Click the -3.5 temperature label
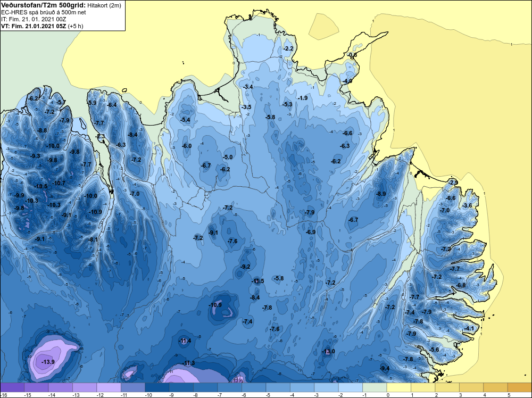532x398 pixels. (246, 107)
